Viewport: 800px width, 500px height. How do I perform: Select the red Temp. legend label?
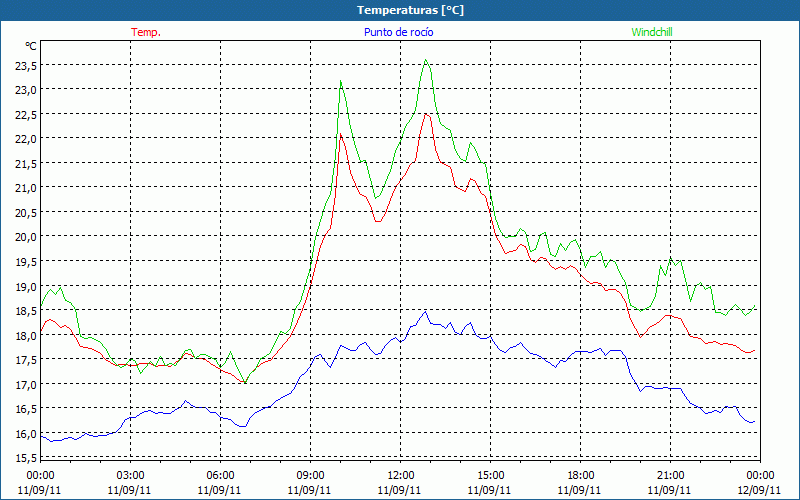pos(146,32)
